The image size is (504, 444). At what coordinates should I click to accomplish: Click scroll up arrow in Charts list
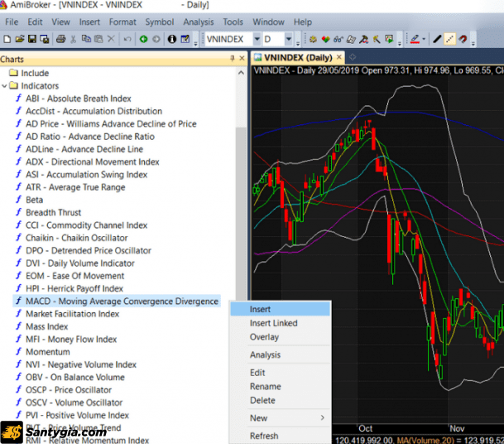point(241,73)
